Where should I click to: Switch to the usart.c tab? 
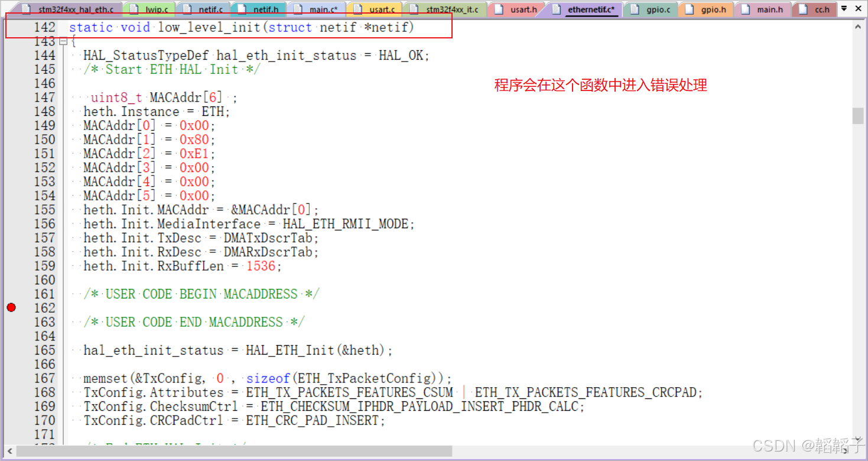point(381,9)
